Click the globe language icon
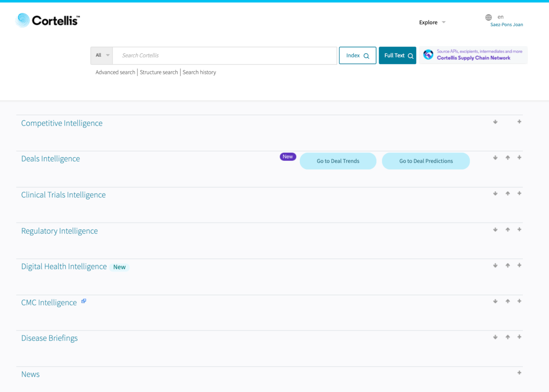This screenshot has height=392, width=549. pyautogui.click(x=488, y=17)
